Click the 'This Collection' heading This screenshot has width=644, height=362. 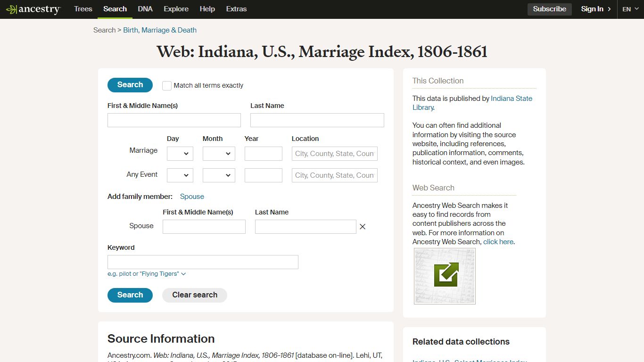coord(438,81)
